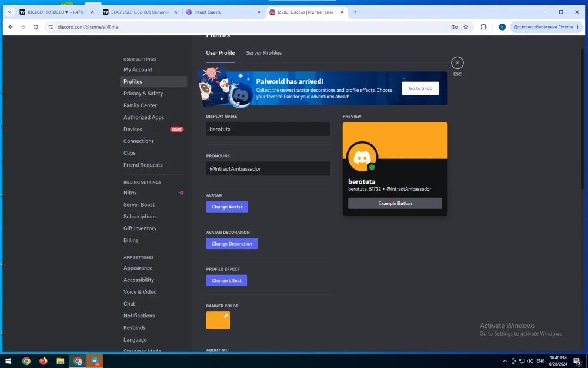Launch Firefox from the taskbar
The width and height of the screenshot is (588, 368).
tap(43, 362)
